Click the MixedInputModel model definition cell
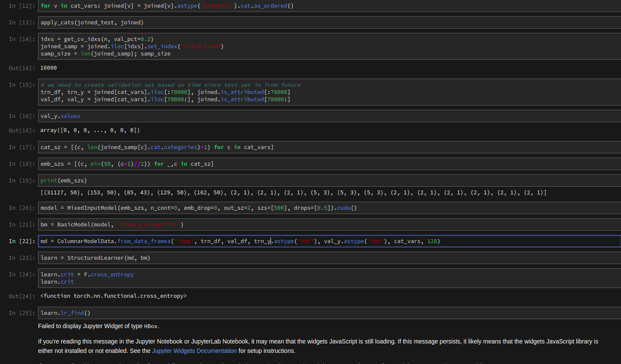 click(x=329, y=208)
